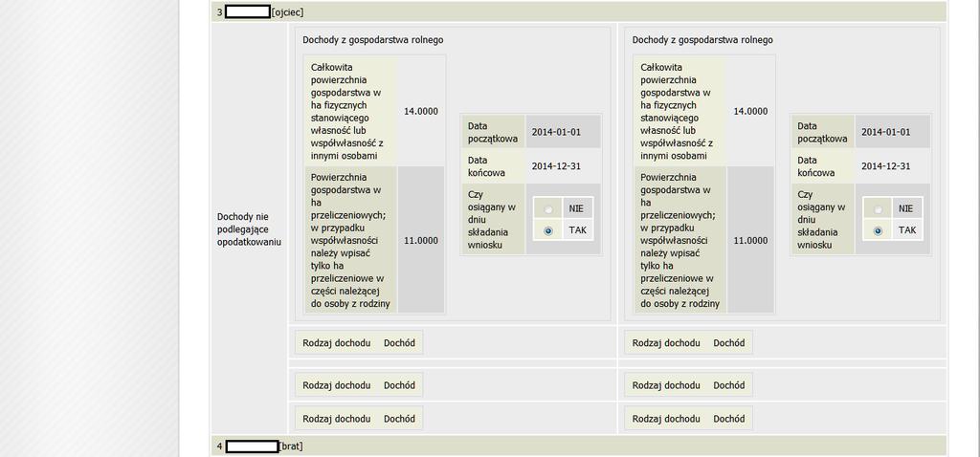This screenshot has height=457, width=980.
Task: Click left 'Czy osiągany w dniu składania wniosku' label
Action: [493, 219]
